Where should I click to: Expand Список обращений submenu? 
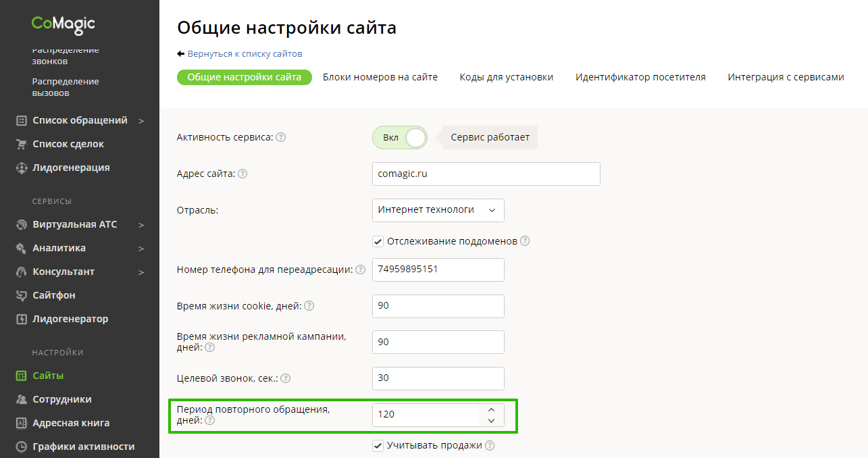[141, 121]
